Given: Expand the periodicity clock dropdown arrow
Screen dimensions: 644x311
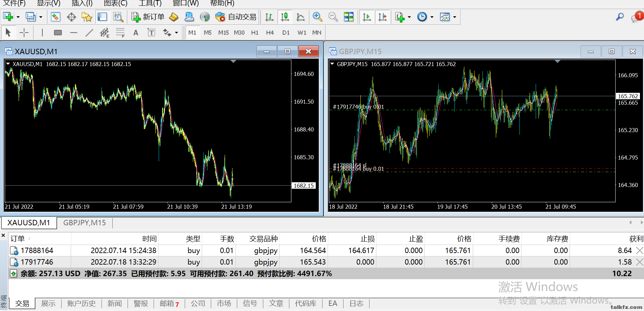Looking at the screenshot, I should (432, 17).
